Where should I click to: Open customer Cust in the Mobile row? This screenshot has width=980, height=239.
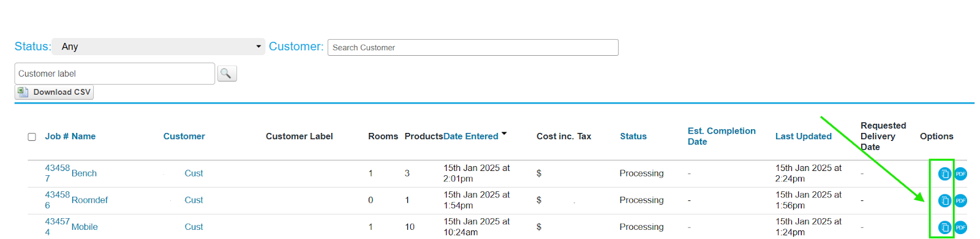point(194,227)
